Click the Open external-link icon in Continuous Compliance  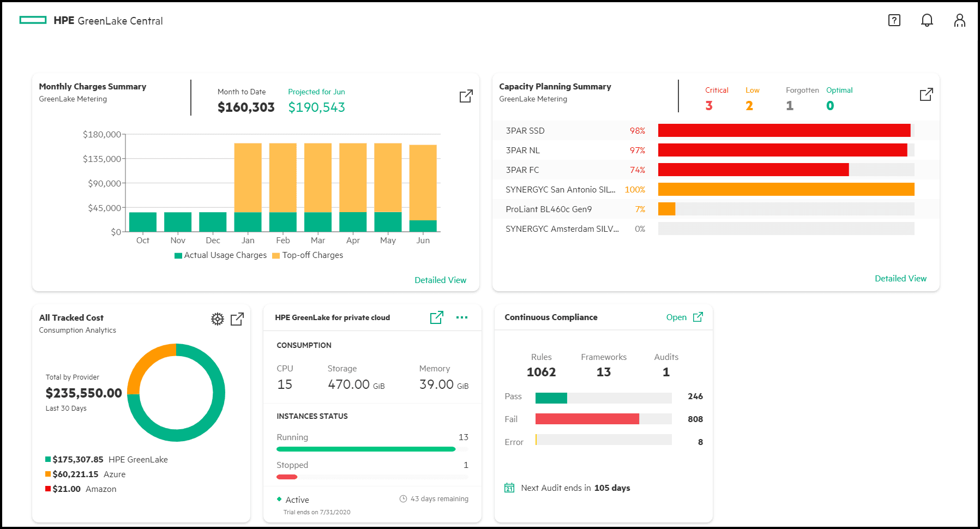tap(698, 316)
